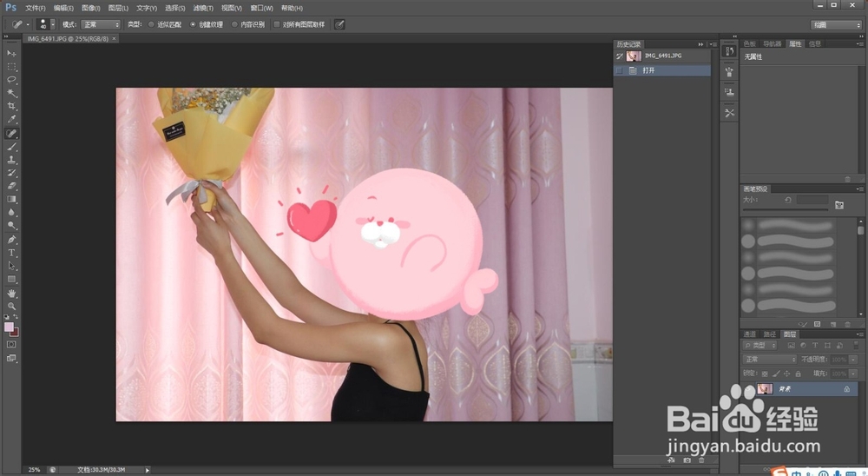Click foreground color swatch in toolbox
The width and height of the screenshot is (868, 476).
click(x=9, y=327)
